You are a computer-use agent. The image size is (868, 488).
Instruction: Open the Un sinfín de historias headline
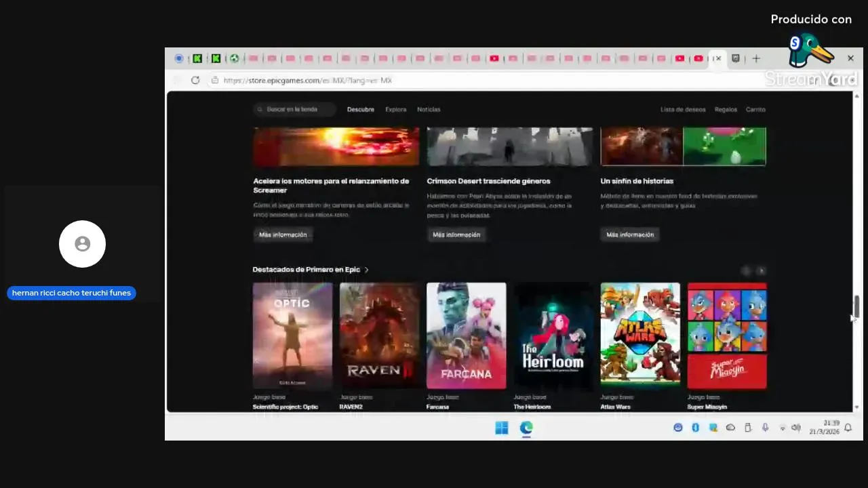(637, 181)
